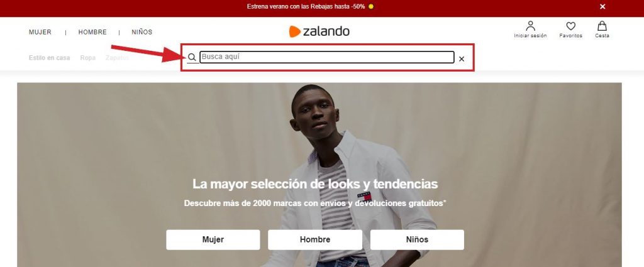Focus the Busca aquí search field
Viewport: 644px width, 267px height.
point(327,57)
